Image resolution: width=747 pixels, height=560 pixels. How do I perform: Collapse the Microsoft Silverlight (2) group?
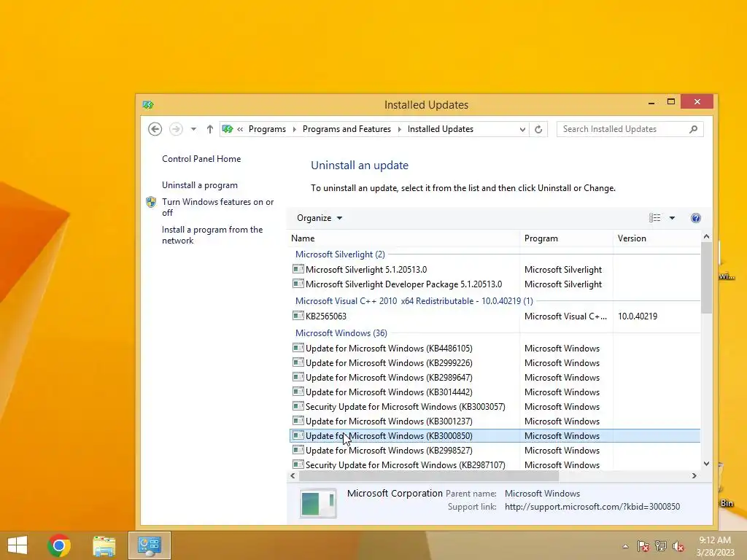coord(340,254)
